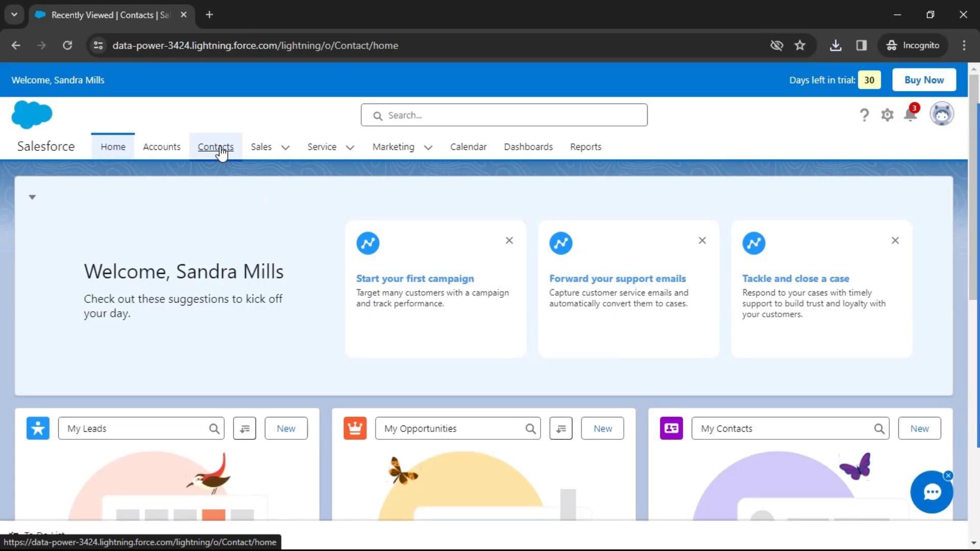The height and width of the screenshot is (551, 980).
Task: Click the global Search field
Action: coord(504,115)
